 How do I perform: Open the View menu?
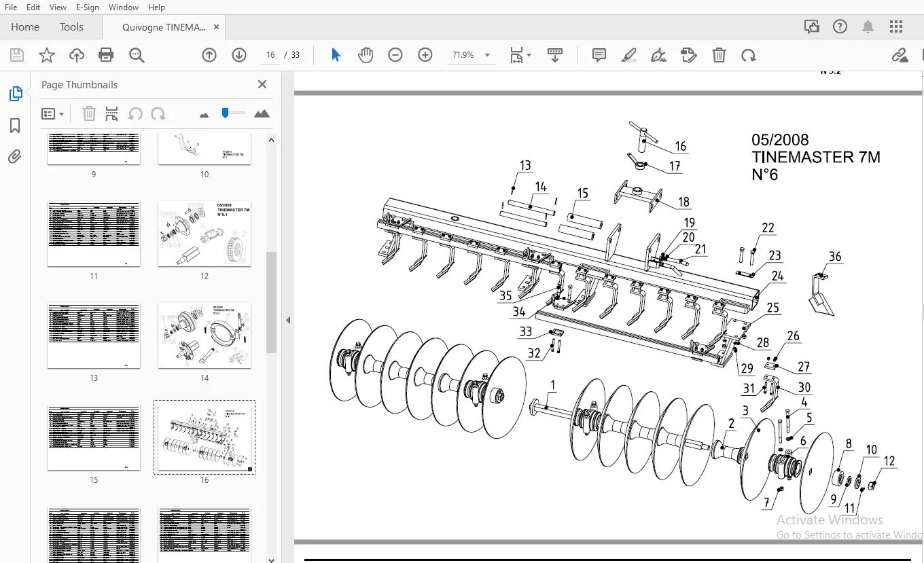[x=58, y=7]
